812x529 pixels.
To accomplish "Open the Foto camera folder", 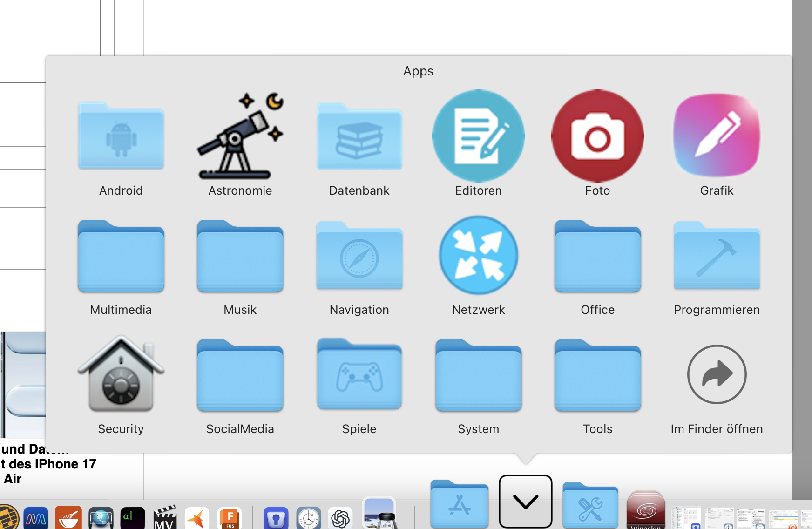I will [597, 136].
